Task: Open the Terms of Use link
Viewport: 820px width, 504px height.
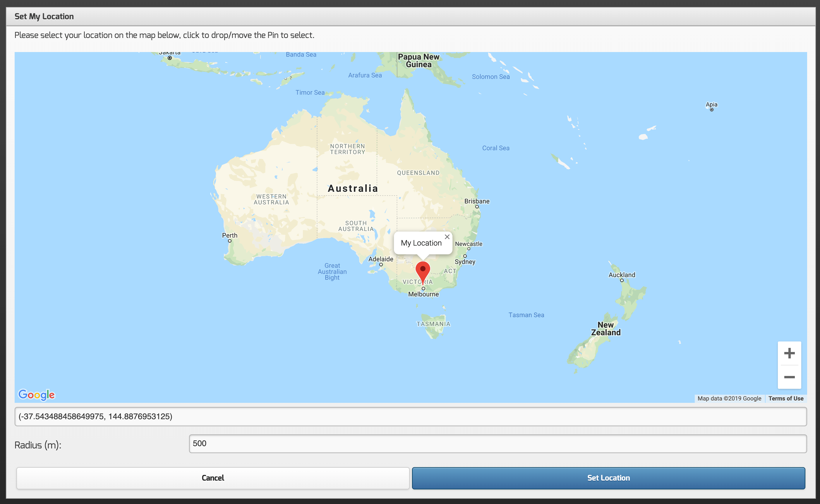Action: click(x=786, y=398)
